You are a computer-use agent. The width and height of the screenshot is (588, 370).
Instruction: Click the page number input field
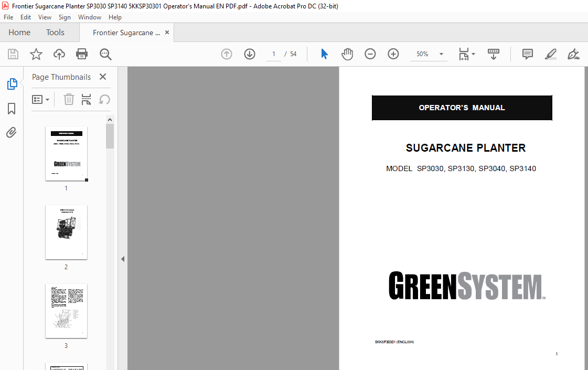click(x=274, y=54)
